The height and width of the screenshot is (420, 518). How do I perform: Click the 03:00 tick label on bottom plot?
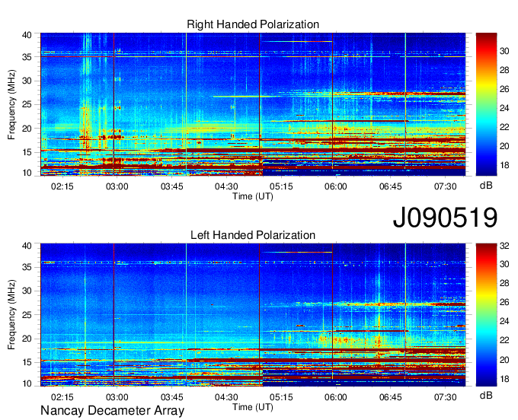117,397
